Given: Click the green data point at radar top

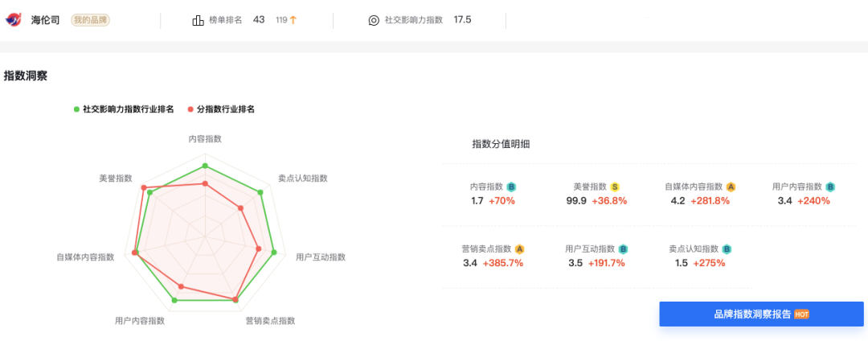Looking at the screenshot, I should coord(205,166).
